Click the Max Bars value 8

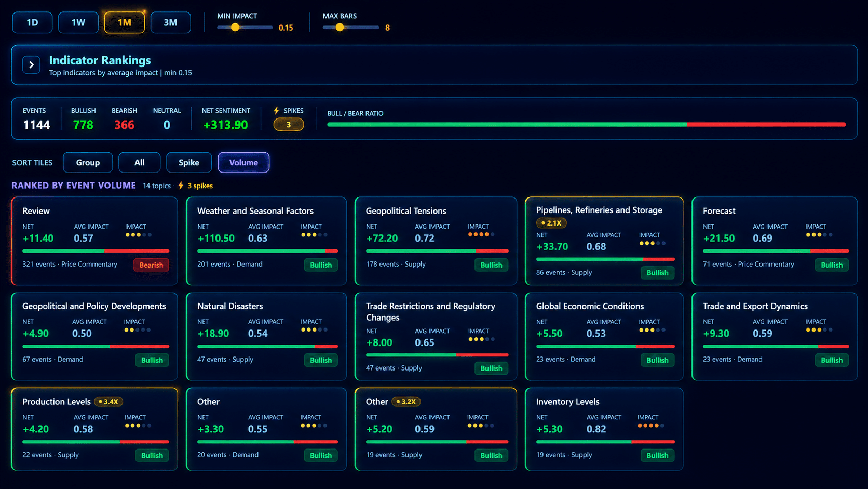pyautogui.click(x=387, y=28)
